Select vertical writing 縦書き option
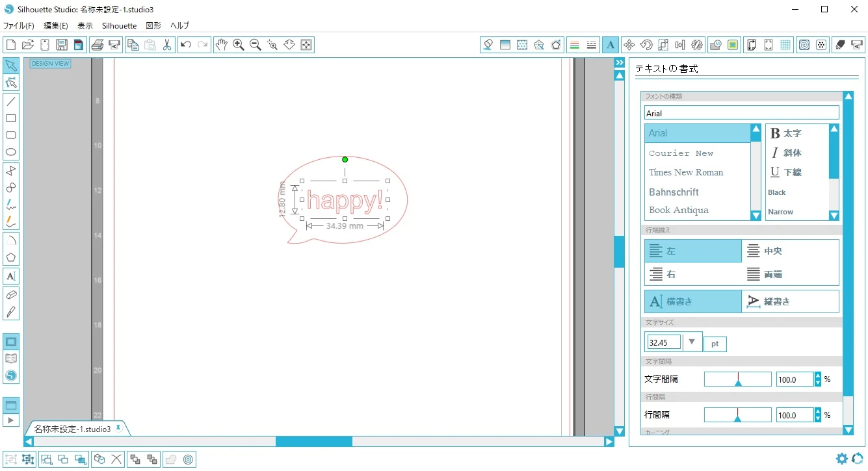This screenshot has width=868, height=471. [x=790, y=301]
